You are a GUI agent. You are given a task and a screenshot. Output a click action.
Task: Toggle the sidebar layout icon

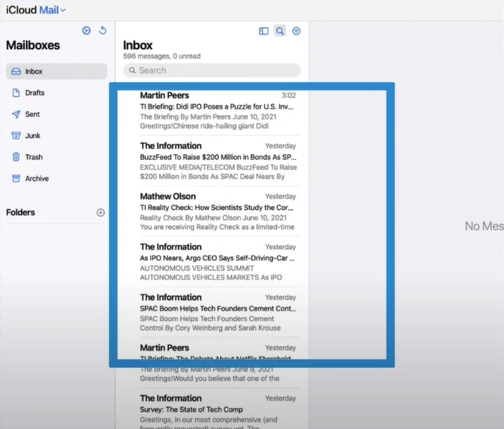263,31
